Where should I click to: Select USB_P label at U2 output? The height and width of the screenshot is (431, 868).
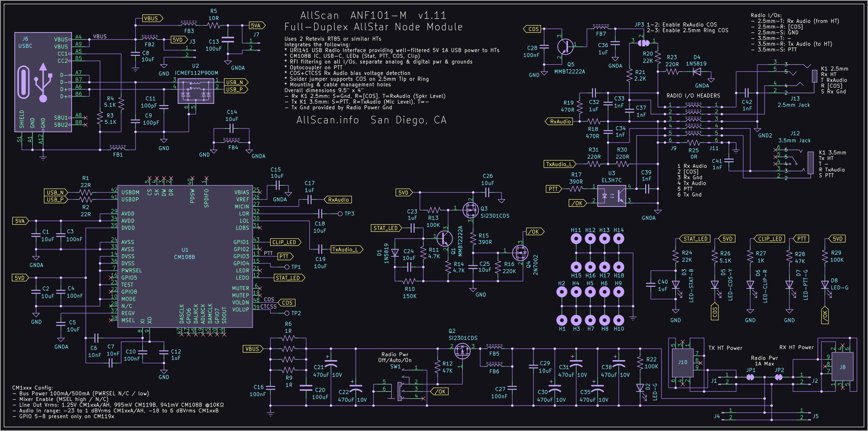[x=236, y=89]
